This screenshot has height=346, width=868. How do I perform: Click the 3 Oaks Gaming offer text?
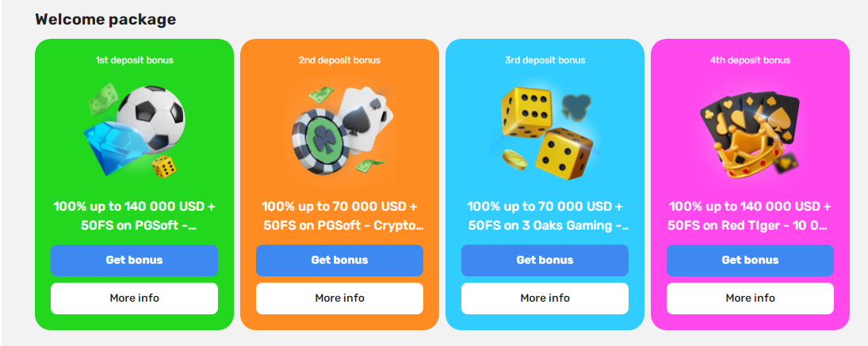tap(545, 215)
